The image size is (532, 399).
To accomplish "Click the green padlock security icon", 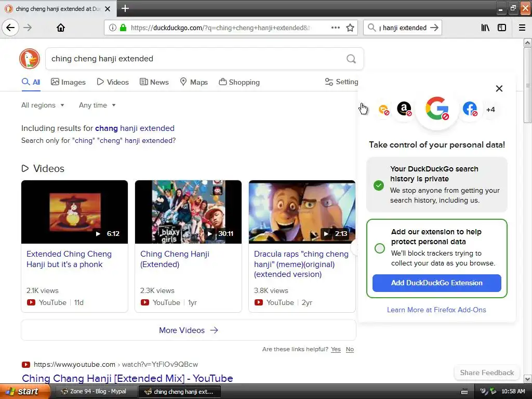I will (x=123, y=28).
